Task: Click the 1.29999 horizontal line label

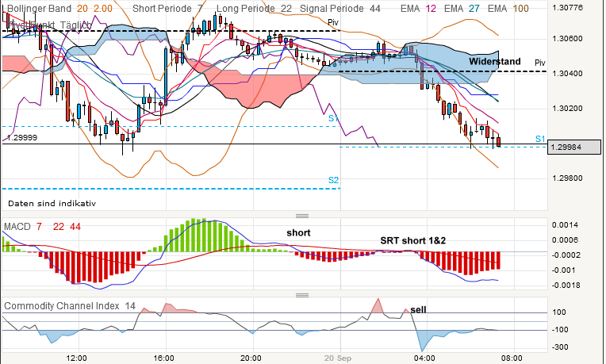Action: (22, 137)
